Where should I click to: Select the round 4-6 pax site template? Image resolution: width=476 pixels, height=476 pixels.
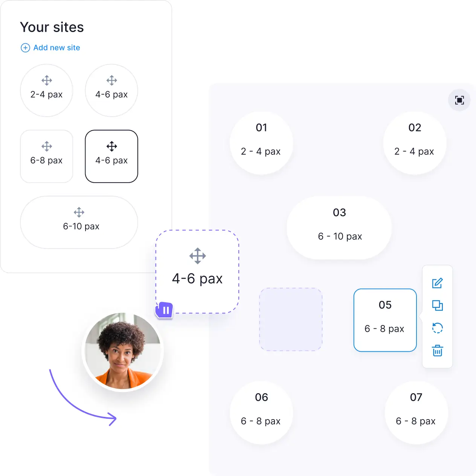(x=111, y=90)
